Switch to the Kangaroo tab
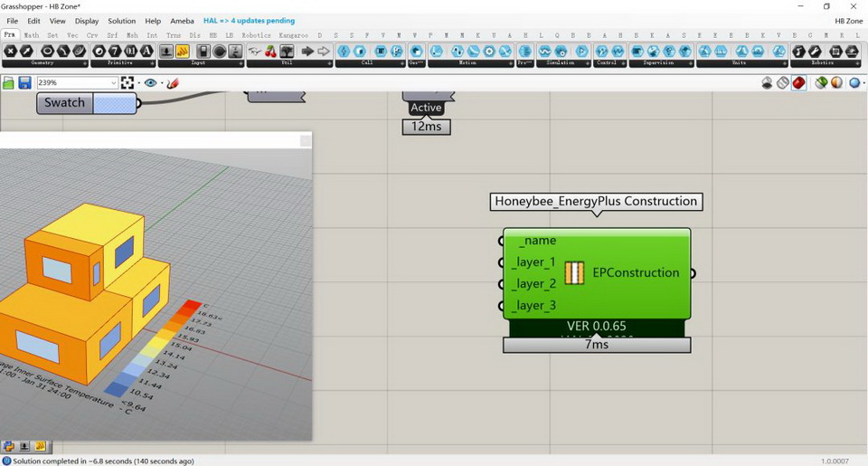 tap(293, 35)
